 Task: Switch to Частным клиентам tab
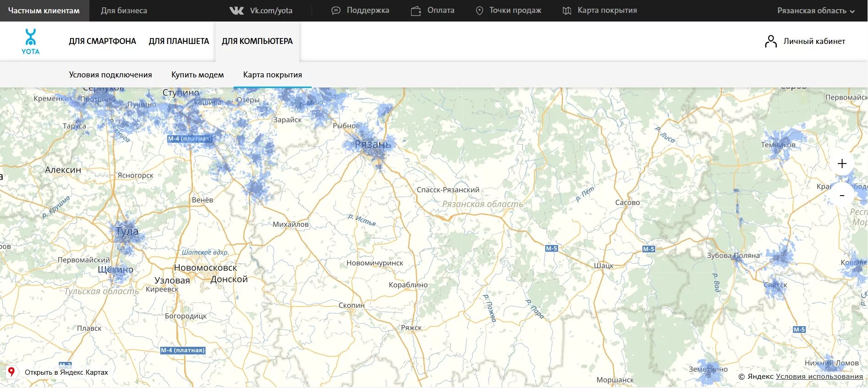pyautogui.click(x=44, y=11)
